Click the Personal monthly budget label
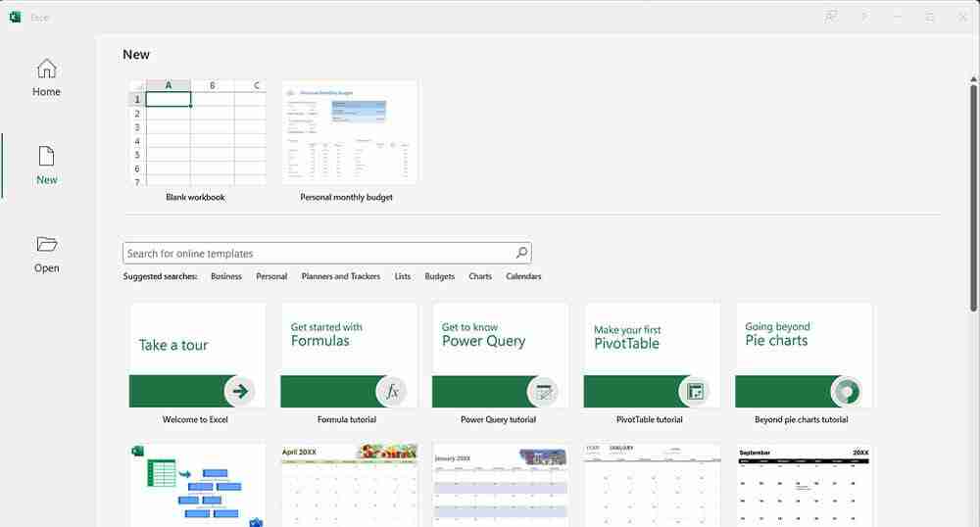 [346, 197]
